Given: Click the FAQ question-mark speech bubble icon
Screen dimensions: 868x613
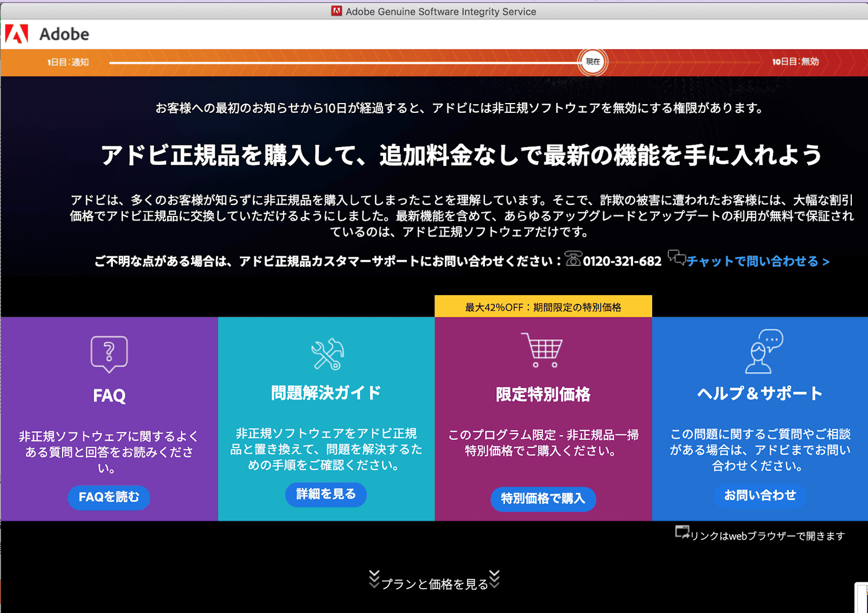Looking at the screenshot, I should pyautogui.click(x=109, y=354).
